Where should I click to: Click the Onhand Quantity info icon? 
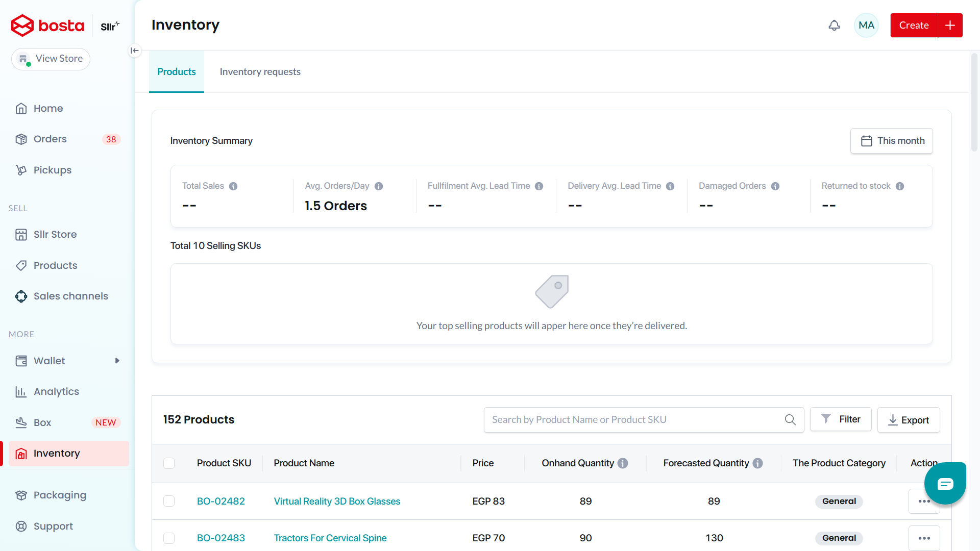pos(623,463)
